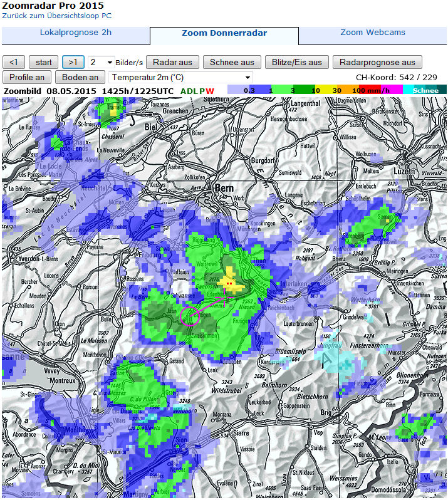Expand the Temperatur 2m (°C) dropdown
This screenshot has height=500, width=448.
coord(180,77)
